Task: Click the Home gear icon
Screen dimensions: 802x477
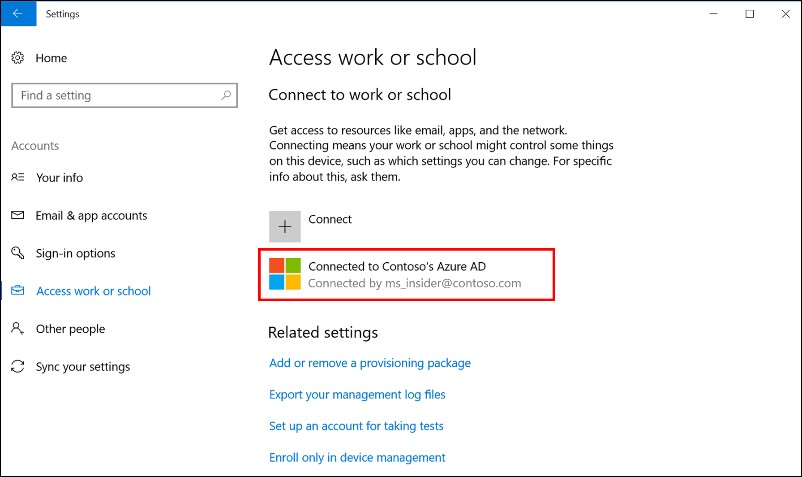Action: pos(17,58)
